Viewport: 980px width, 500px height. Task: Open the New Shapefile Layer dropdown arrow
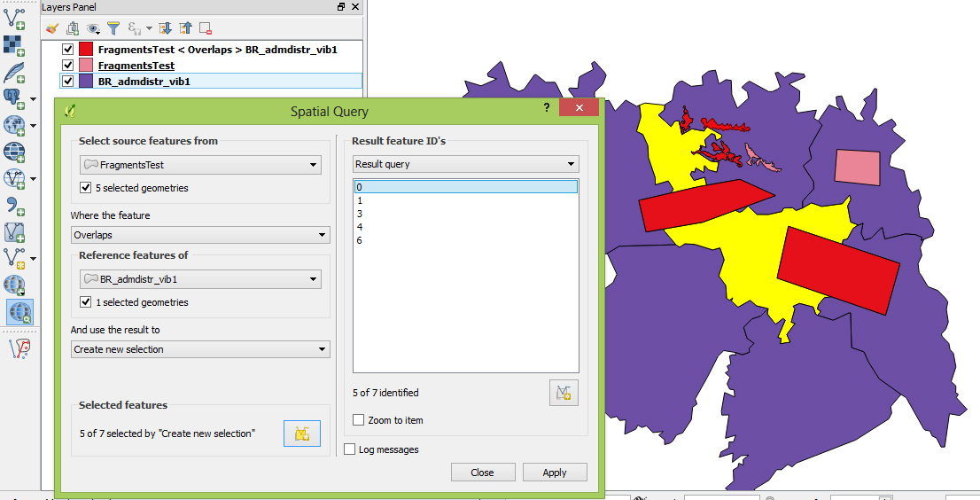(x=33, y=258)
